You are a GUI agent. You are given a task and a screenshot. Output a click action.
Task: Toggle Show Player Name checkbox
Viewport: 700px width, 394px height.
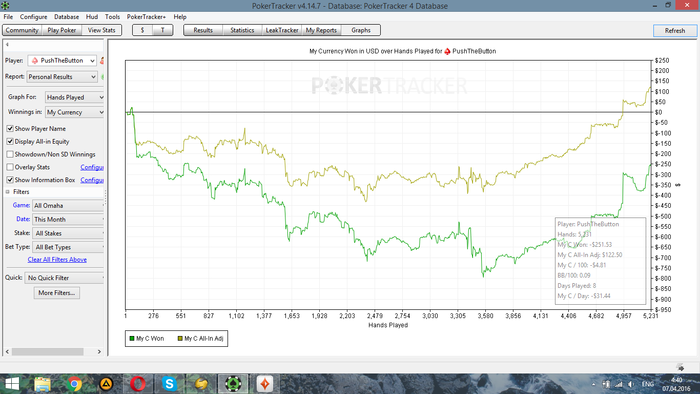click(x=10, y=129)
